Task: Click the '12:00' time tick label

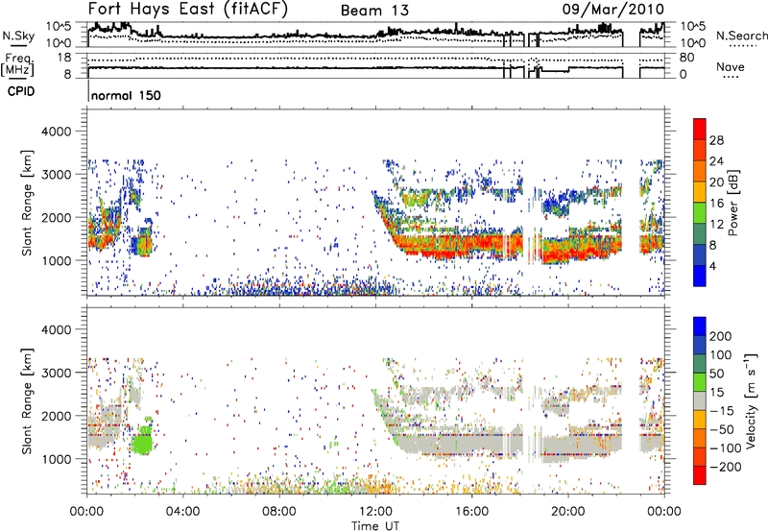Action: (375, 512)
